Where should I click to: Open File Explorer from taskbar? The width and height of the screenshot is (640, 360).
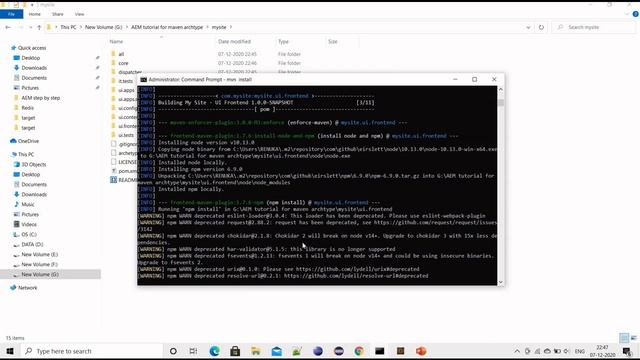click(256, 351)
